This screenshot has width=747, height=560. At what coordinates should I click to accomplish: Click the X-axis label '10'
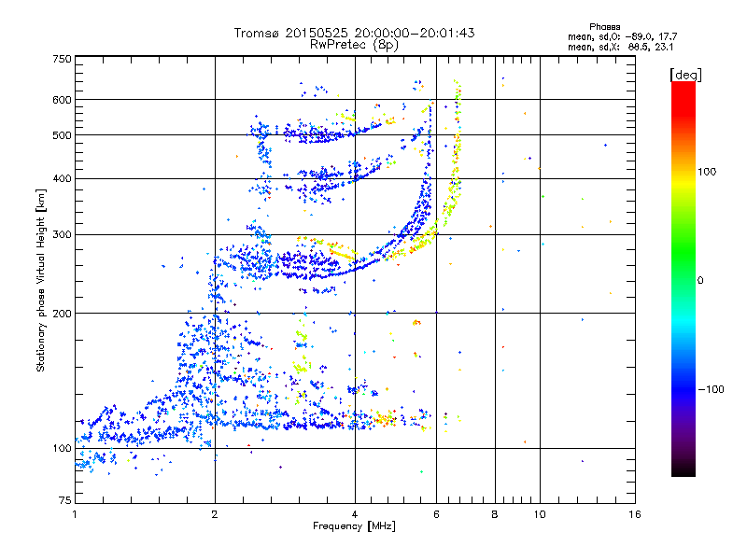[540, 514]
